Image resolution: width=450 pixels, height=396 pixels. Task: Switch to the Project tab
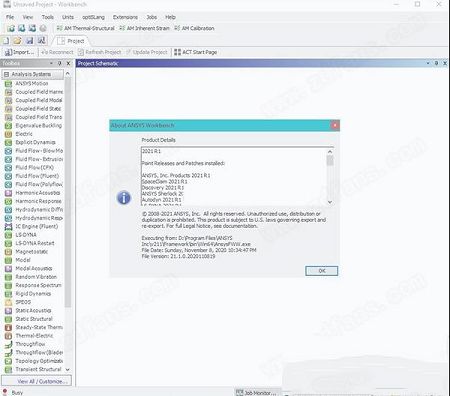coord(71,41)
